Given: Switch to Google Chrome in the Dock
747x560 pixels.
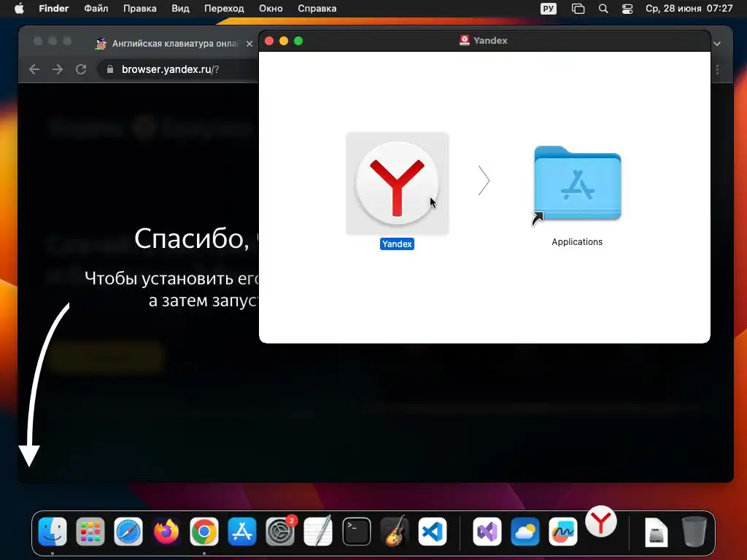Looking at the screenshot, I should [204, 531].
